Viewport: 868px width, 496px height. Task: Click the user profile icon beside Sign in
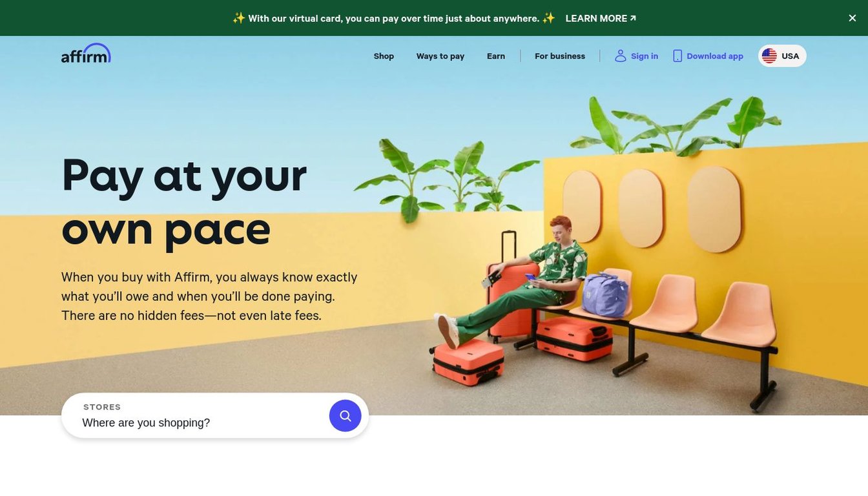coord(621,56)
